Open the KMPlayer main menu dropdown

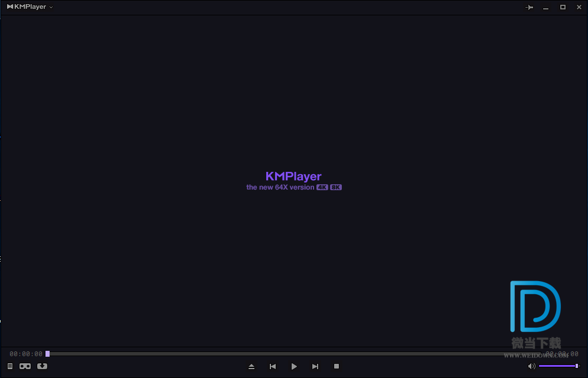click(x=30, y=6)
